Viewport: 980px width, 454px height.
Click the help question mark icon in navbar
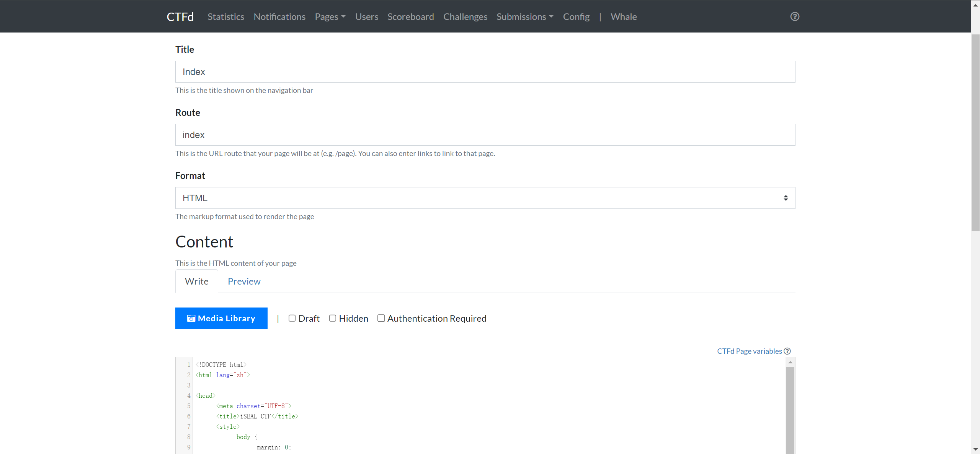[x=795, y=16]
